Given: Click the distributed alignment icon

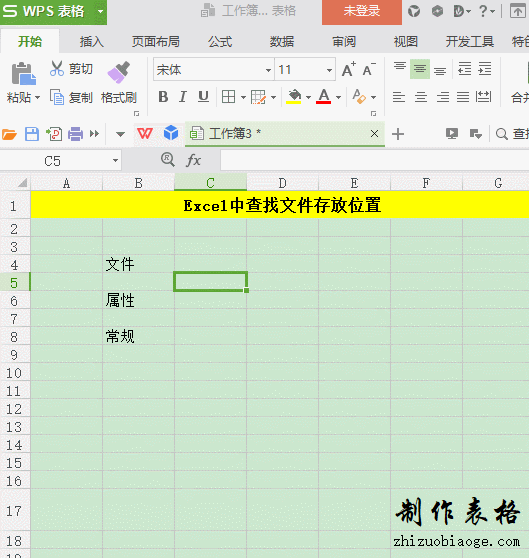Looking at the screenshot, I should click(x=483, y=97).
